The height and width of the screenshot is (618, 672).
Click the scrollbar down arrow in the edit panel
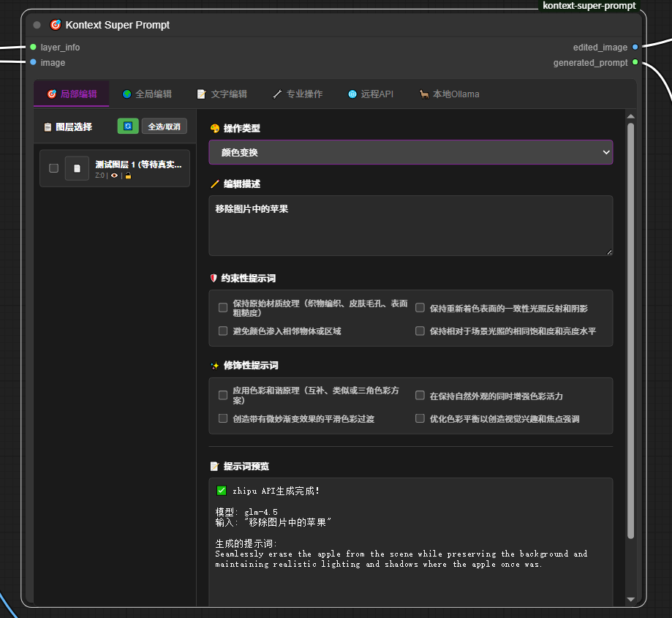coord(630,600)
